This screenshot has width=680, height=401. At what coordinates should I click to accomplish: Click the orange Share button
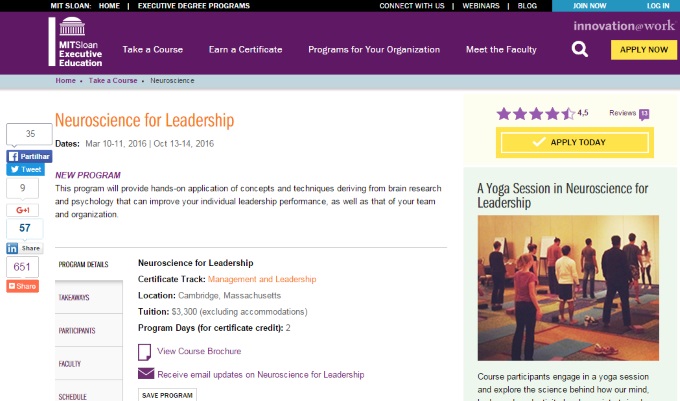(22, 286)
